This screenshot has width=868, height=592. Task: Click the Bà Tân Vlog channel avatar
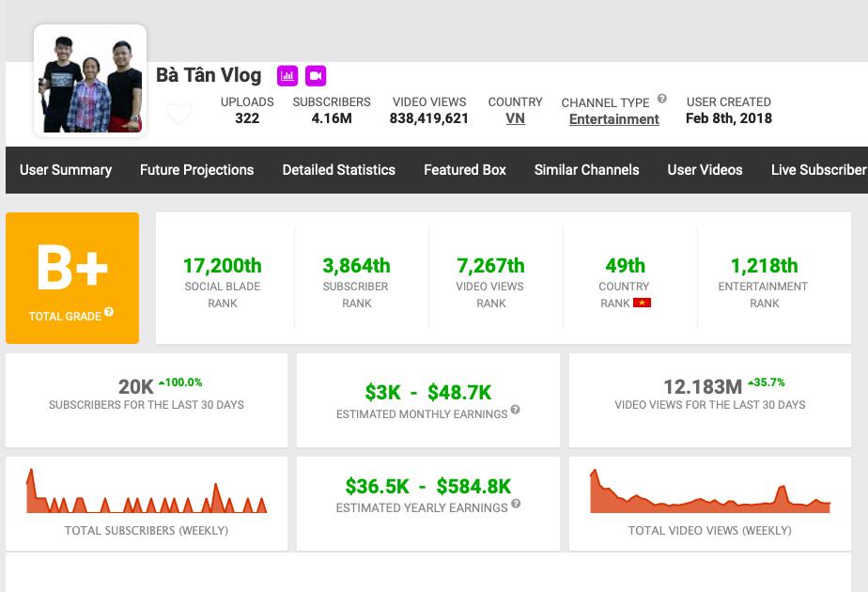coord(90,81)
